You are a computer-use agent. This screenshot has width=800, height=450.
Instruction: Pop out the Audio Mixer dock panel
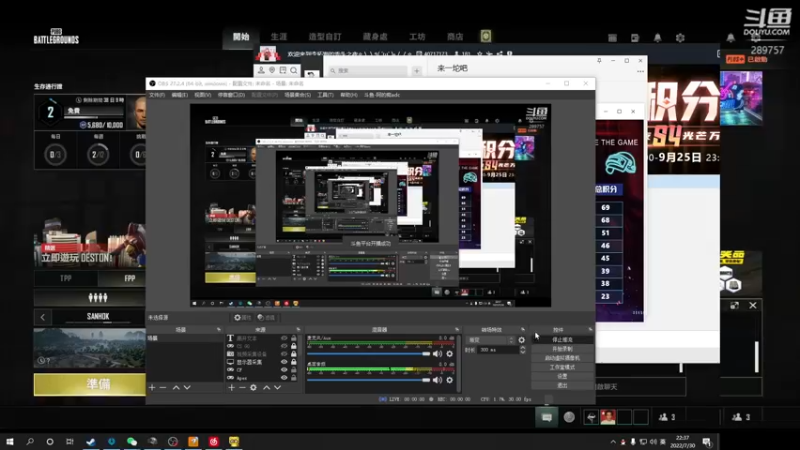pyautogui.click(x=457, y=330)
